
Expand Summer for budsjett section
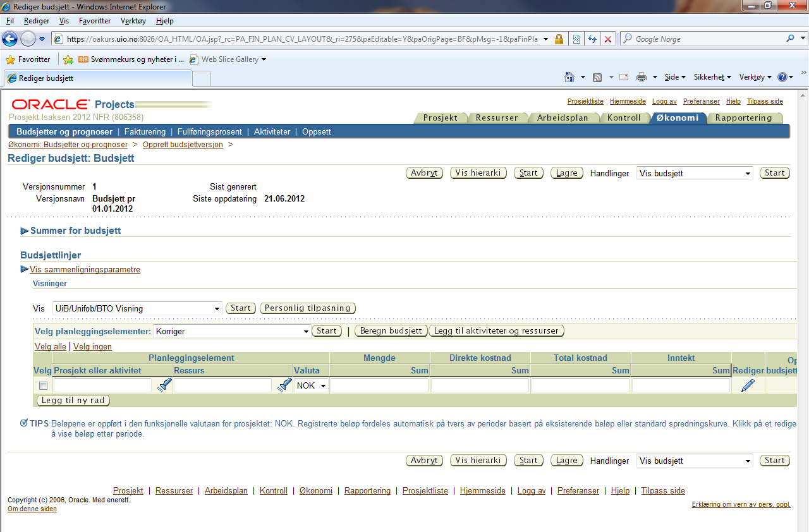point(25,231)
